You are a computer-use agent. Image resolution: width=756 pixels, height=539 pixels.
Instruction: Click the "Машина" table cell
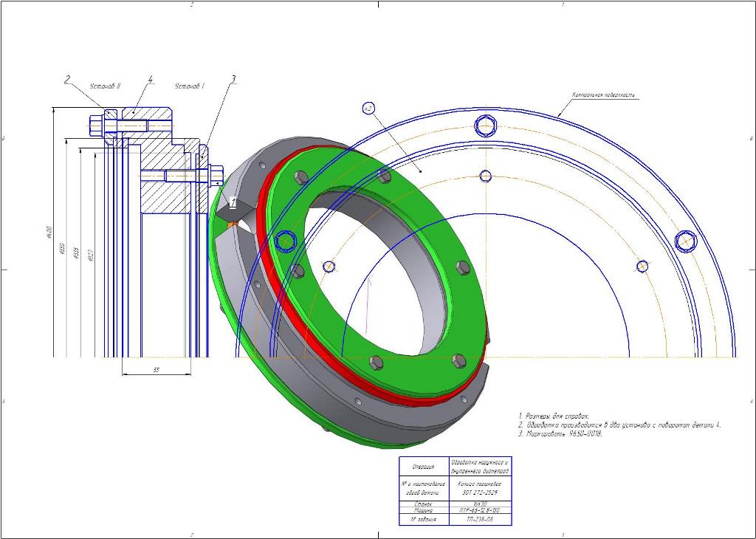pos(423,510)
